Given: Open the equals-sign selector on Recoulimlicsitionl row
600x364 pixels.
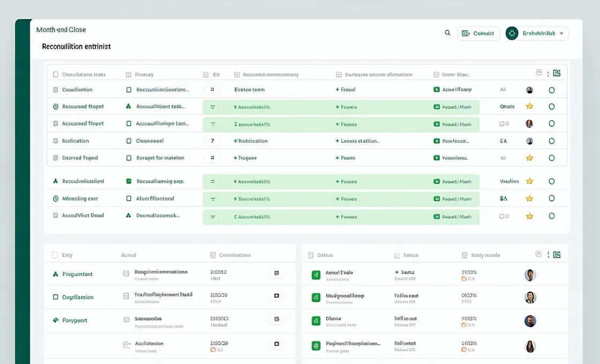Looking at the screenshot, I should (212, 181).
